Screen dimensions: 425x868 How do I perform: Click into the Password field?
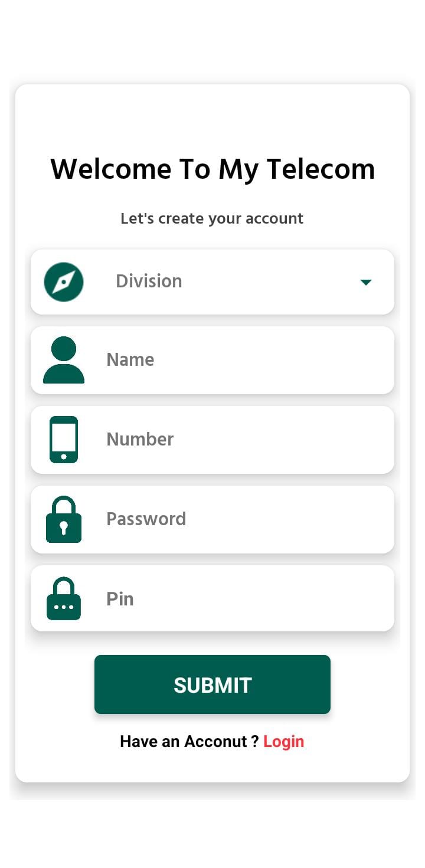coord(212,519)
